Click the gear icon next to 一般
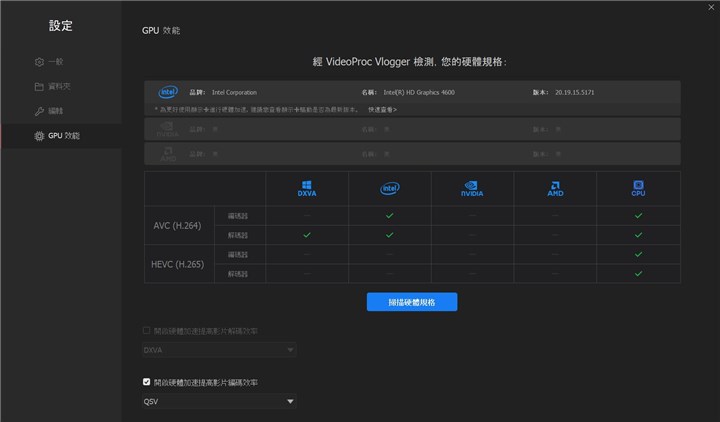The height and width of the screenshot is (422, 720). tap(39, 62)
